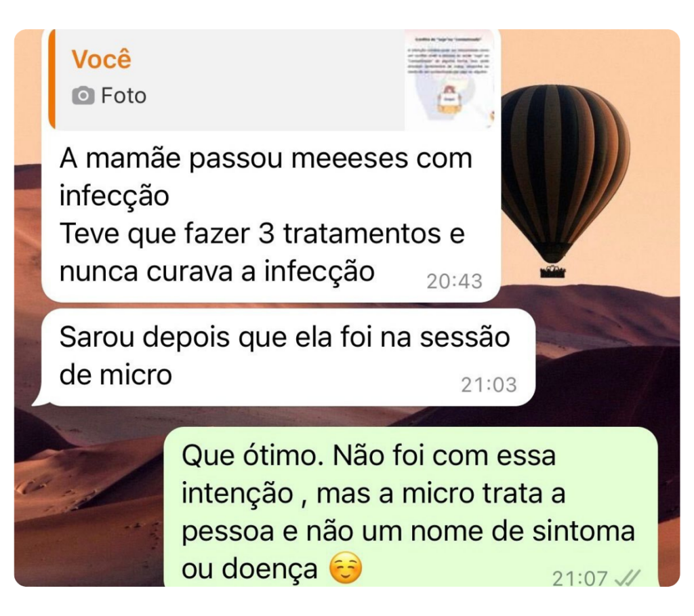Tap the double check marks read receipt

(628, 578)
